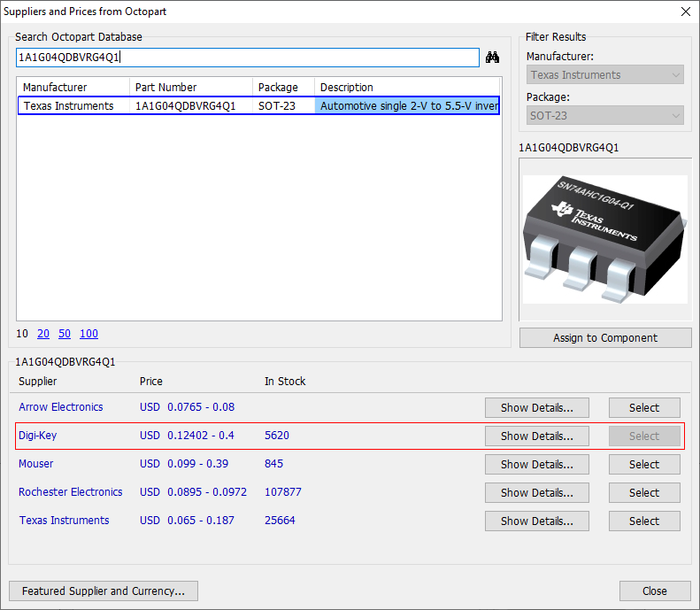The height and width of the screenshot is (610, 700).
Task: Show Details for Digi-Key
Action: (537, 436)
